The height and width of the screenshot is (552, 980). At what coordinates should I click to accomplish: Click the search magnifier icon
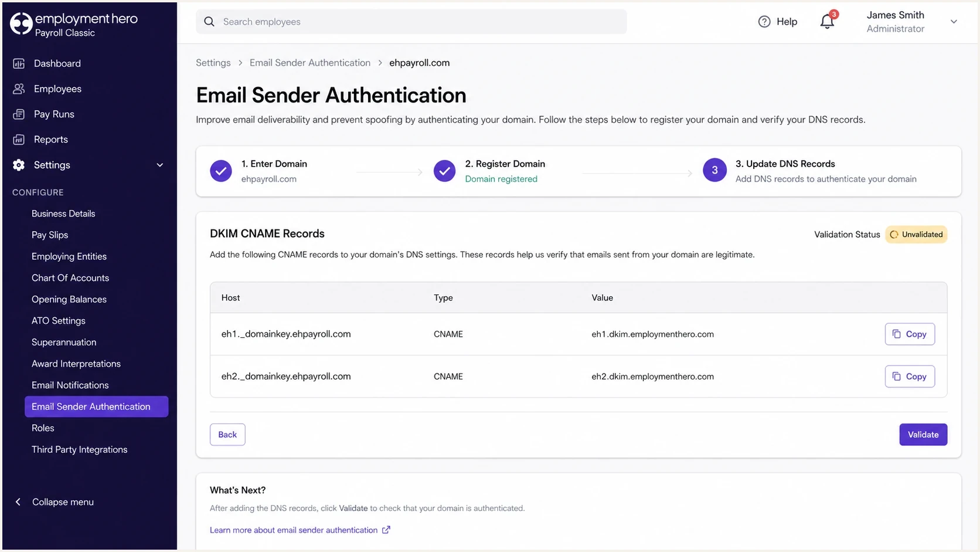pos(209,22)
